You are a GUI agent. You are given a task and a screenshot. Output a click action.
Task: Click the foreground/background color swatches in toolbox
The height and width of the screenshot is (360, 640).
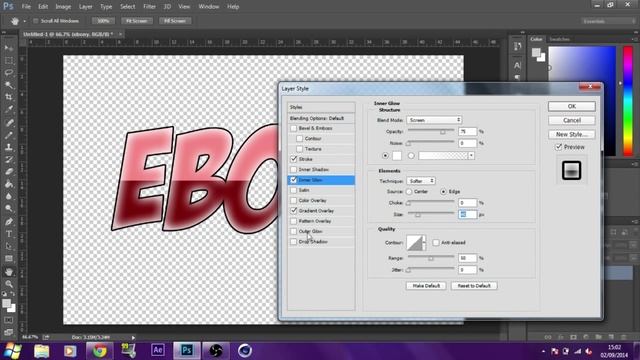(x=9, y=305)
